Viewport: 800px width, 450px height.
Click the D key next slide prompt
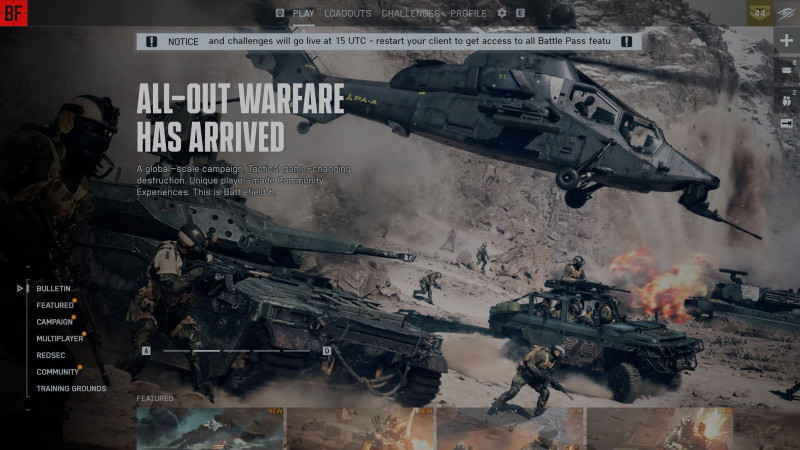[x=327, y=351]
